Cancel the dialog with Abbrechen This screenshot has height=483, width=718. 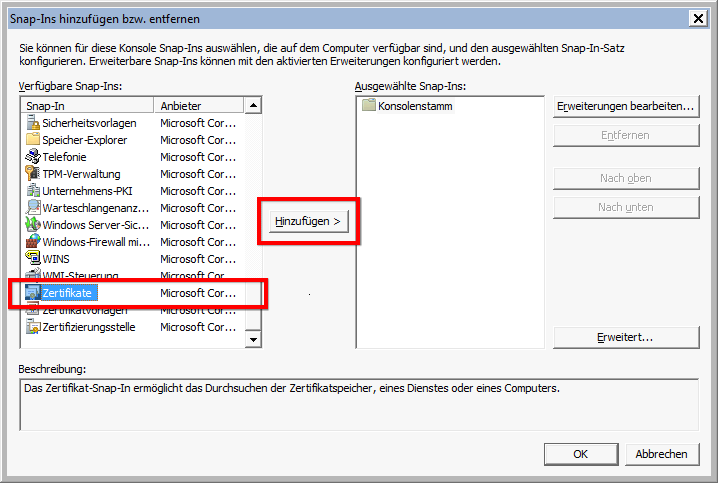coord(661,454)
